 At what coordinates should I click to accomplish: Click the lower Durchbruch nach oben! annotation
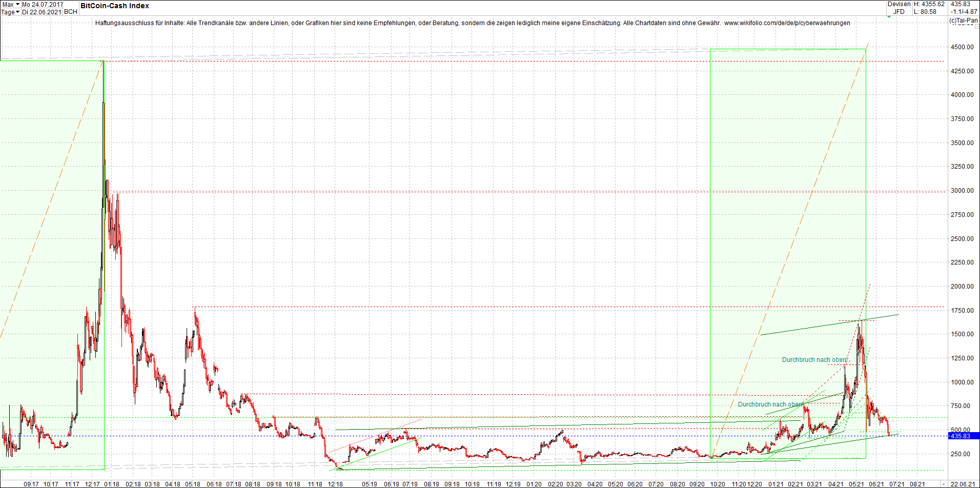[770, 404]
